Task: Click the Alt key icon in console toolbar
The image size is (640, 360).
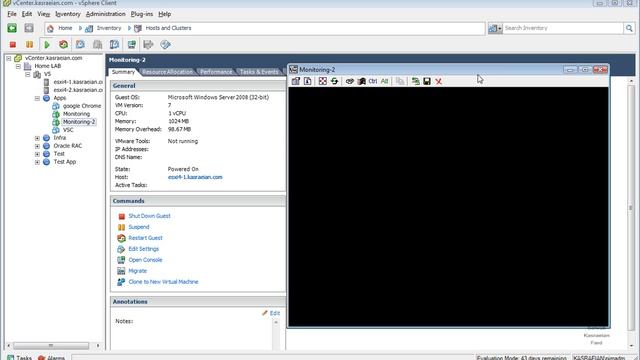Action: 384,81
